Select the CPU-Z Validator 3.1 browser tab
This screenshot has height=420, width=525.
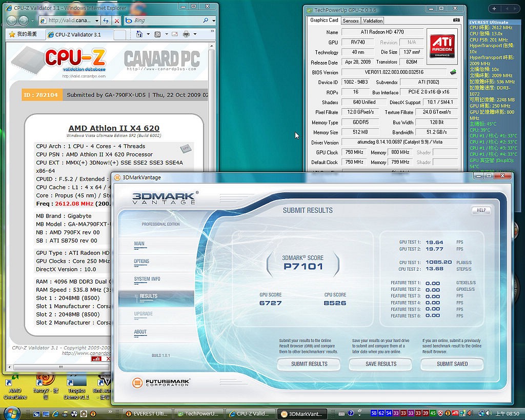coord(78,34)
